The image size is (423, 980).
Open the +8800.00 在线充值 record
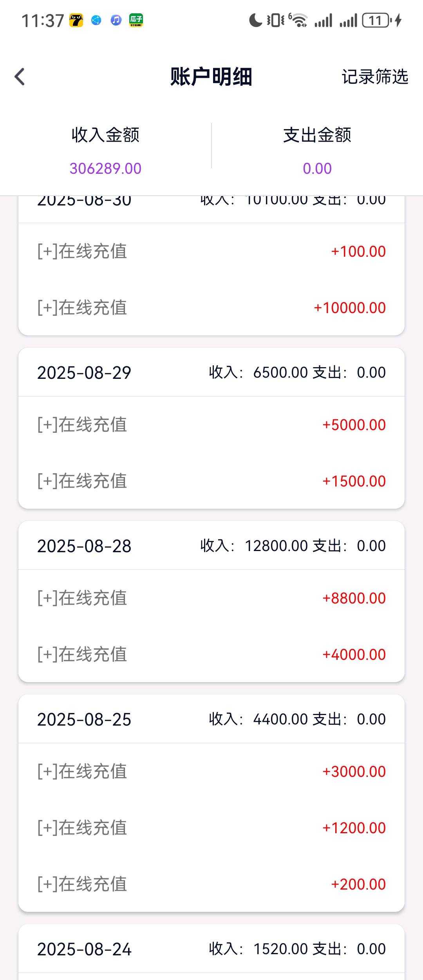click(211, 598)
